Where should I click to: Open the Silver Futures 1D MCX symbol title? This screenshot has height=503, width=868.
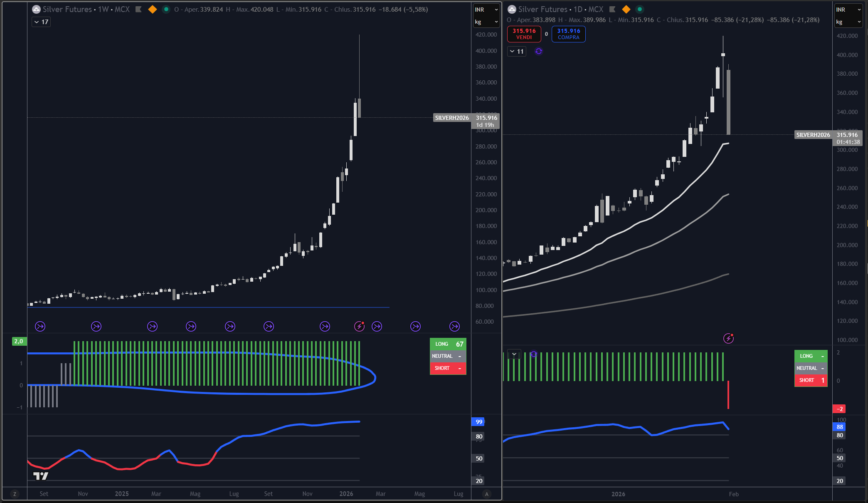[561, 9]
